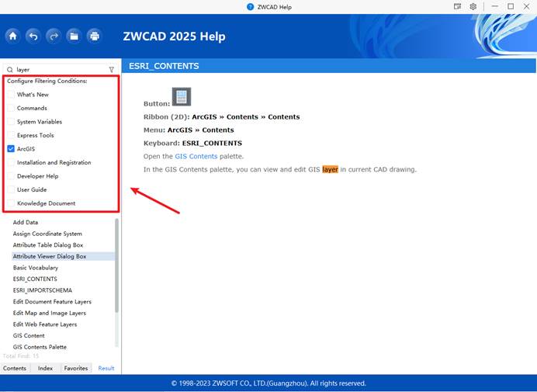
Task: Switch to the Contents tab
Action: coord(15,368)
